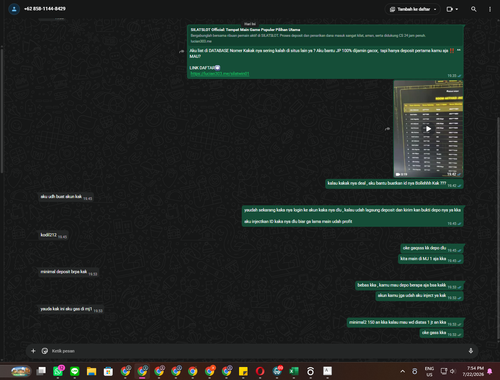Select message 'yauda kak ini aku gass di mj1'
This screenshot has height=380, width=500.
[x=71, y=309]
